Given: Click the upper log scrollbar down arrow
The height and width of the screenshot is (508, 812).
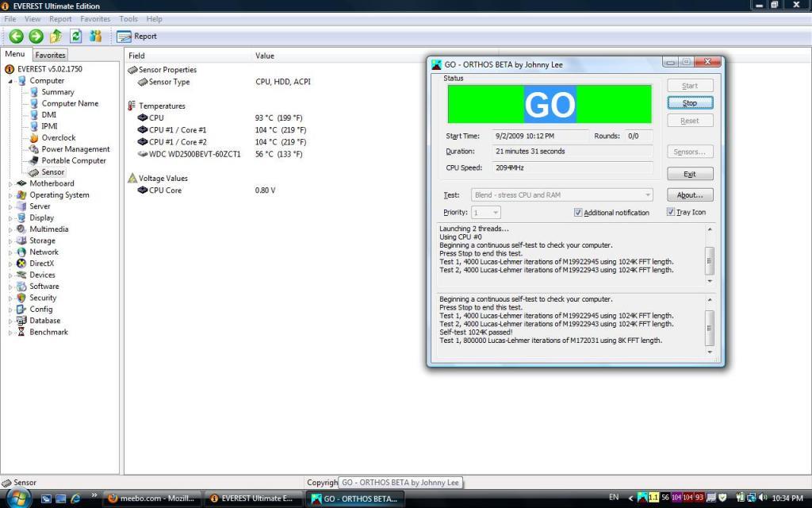Looking at the screenshot, I should pyautogui.click(x=710, y=281).
